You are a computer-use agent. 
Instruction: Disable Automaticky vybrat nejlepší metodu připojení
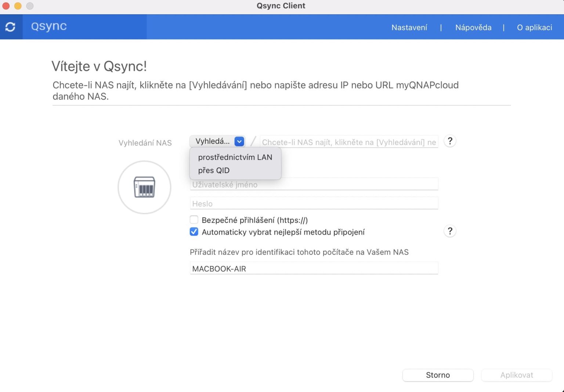pyautogui.click(x=194, y=232)
